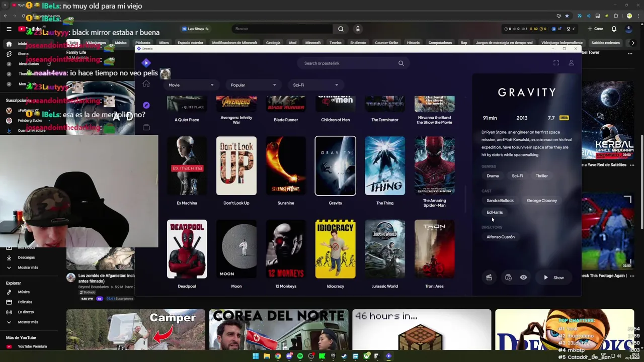Viewport: 644px width, 362px height.
Task: Click the Blade Runner title
Action: pyautogui.click(x=286, y=120)
